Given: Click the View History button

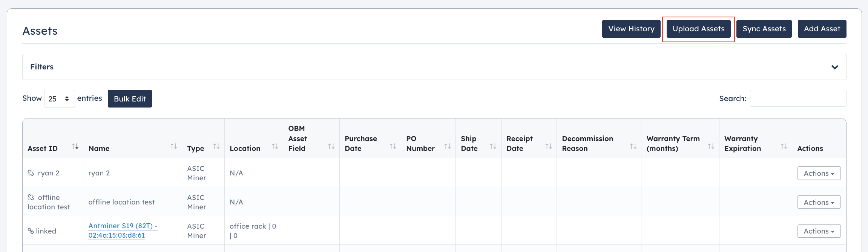Looking at the screenshot, I should (631, 29).
